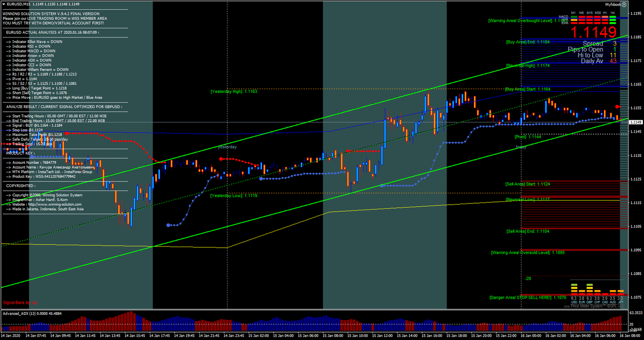
Task: Click the Signal Bars by label
Action: tap(19, 303)
